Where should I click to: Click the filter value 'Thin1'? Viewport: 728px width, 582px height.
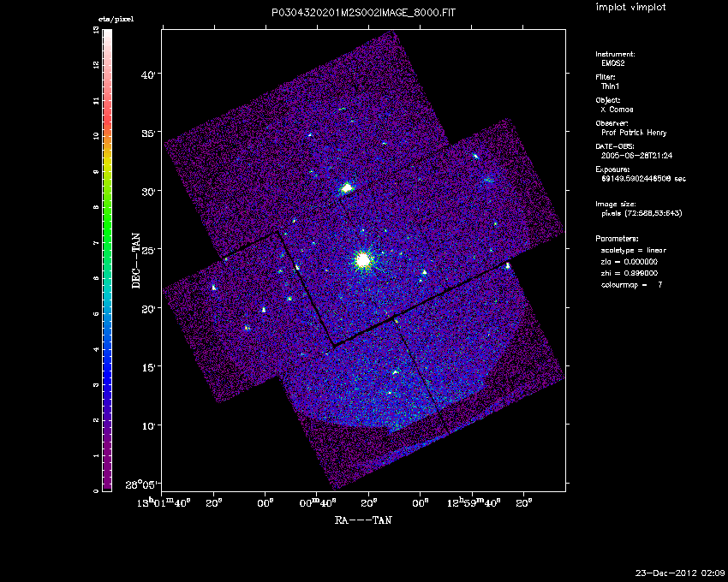tap(610, 86)
